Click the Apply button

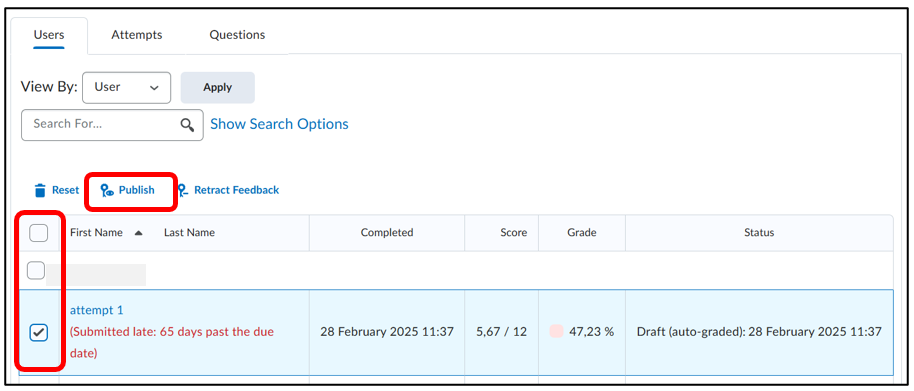point(217,87)
